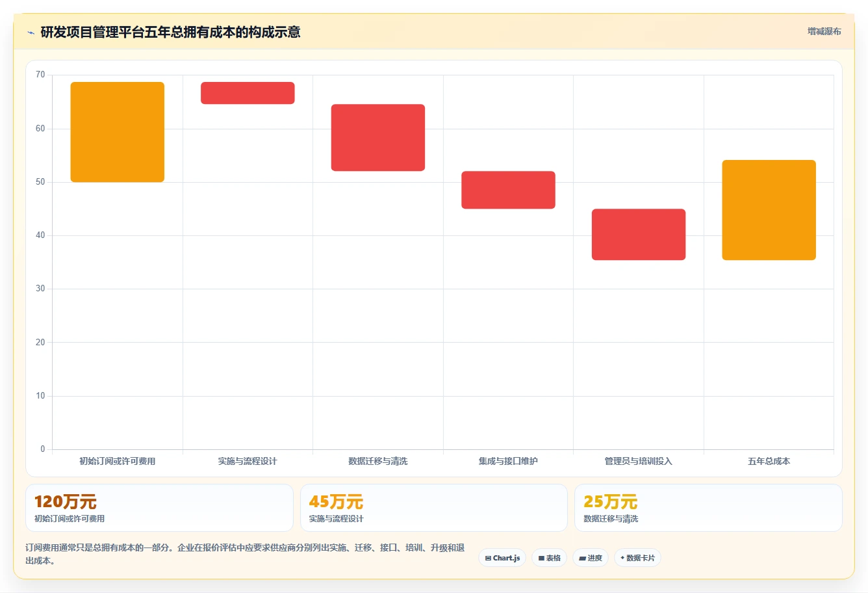Click the red 集成与接口维护 bar

coord(508,190)
